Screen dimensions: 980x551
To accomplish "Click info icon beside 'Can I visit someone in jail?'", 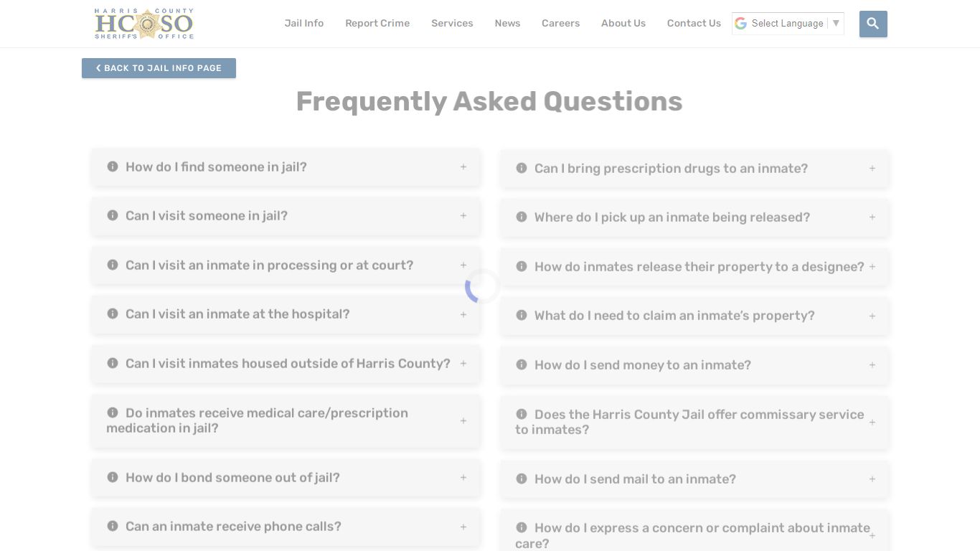I will 113,215.
